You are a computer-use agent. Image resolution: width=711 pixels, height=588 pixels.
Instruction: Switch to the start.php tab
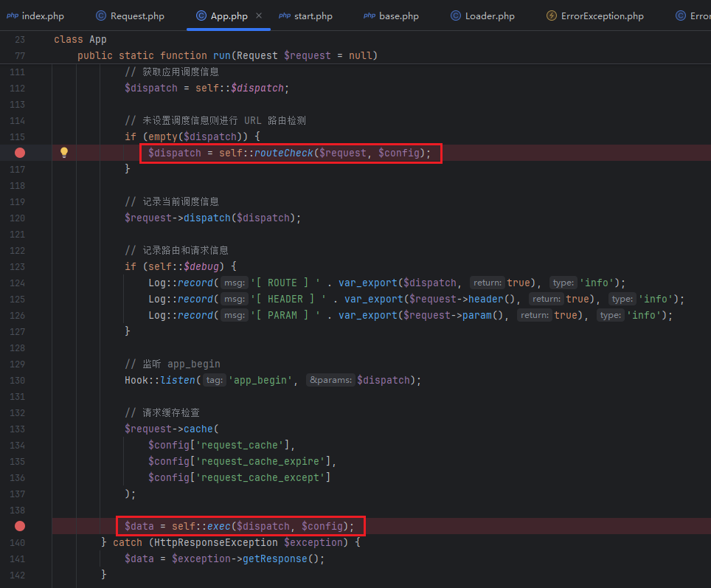tap(305, 16)
